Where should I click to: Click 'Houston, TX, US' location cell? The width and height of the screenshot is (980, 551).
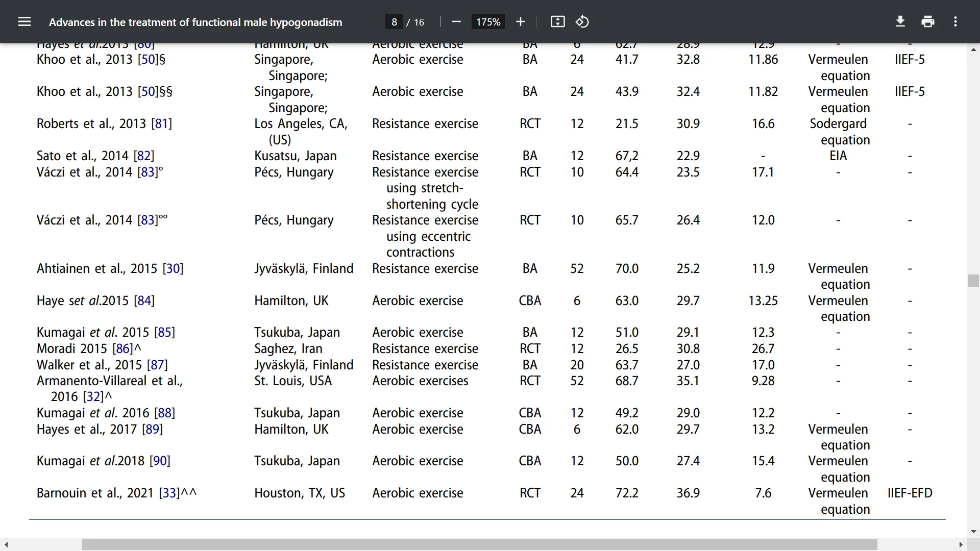point(300,493)
